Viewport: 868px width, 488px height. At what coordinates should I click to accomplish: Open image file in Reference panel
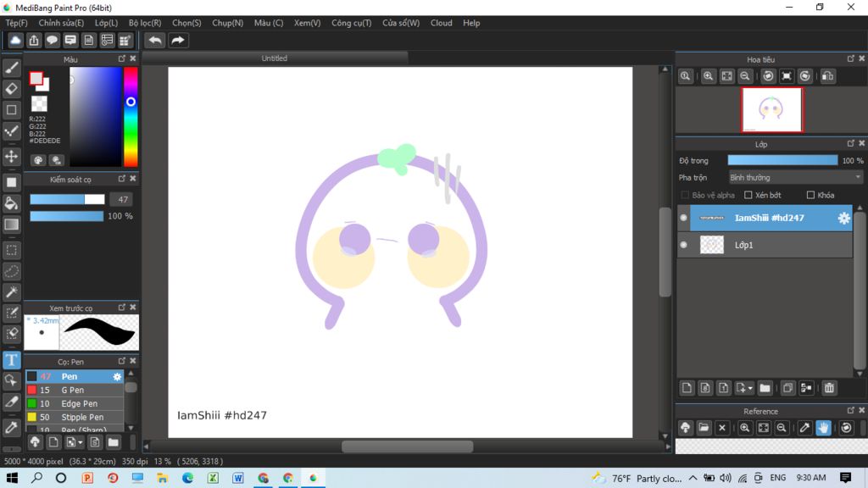tap(704, 428)
